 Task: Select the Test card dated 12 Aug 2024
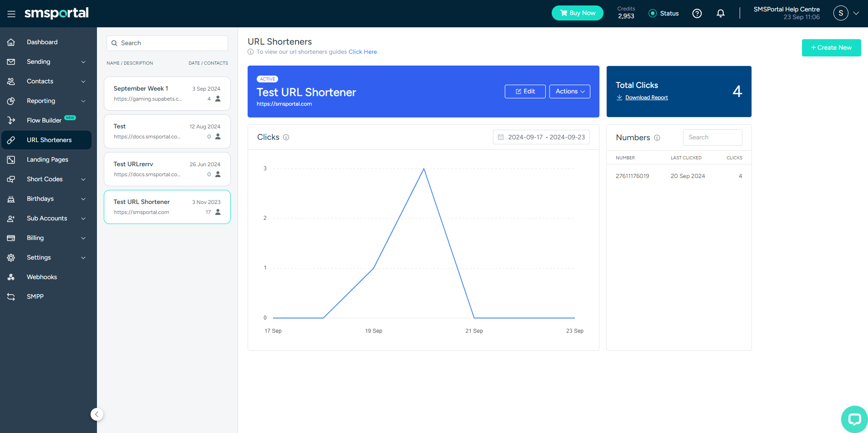pyautogui.click(x=167, y=131)
